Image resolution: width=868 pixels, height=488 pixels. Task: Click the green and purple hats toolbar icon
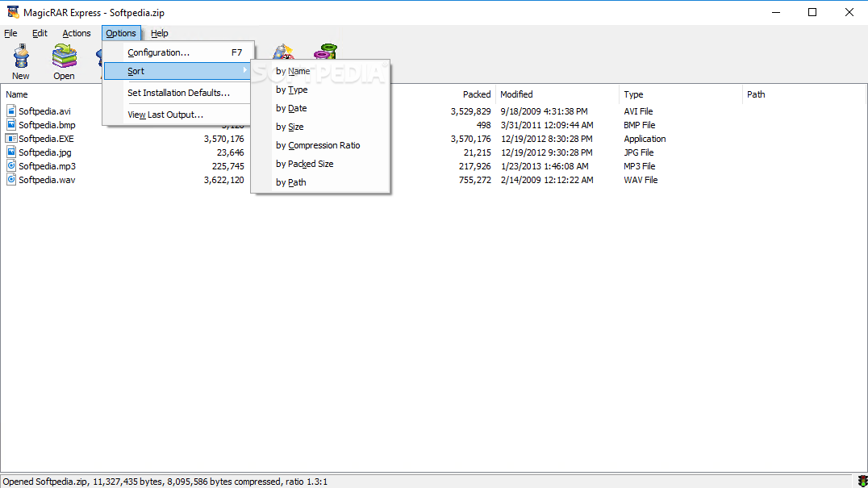(325, 52)
